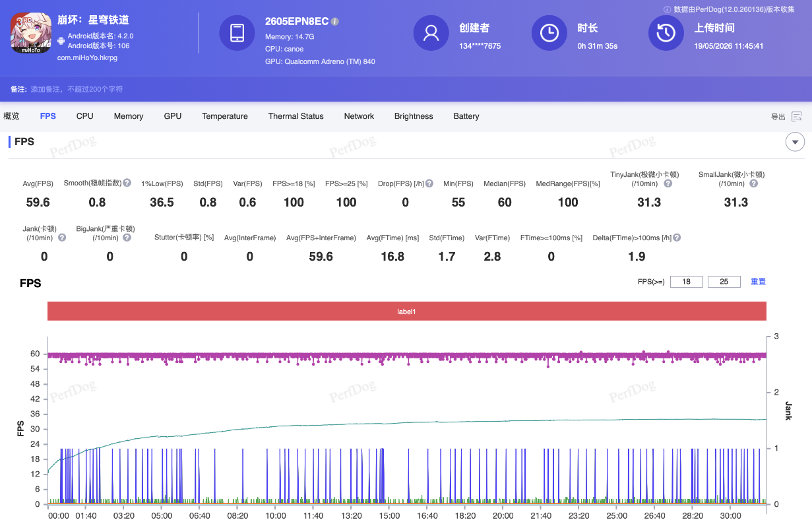Click the creator ID 134****7675

click(x=480, y=46)
